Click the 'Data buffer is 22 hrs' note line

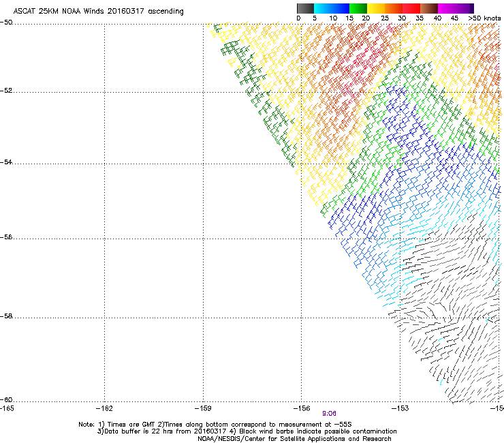(x=247, y=431)
